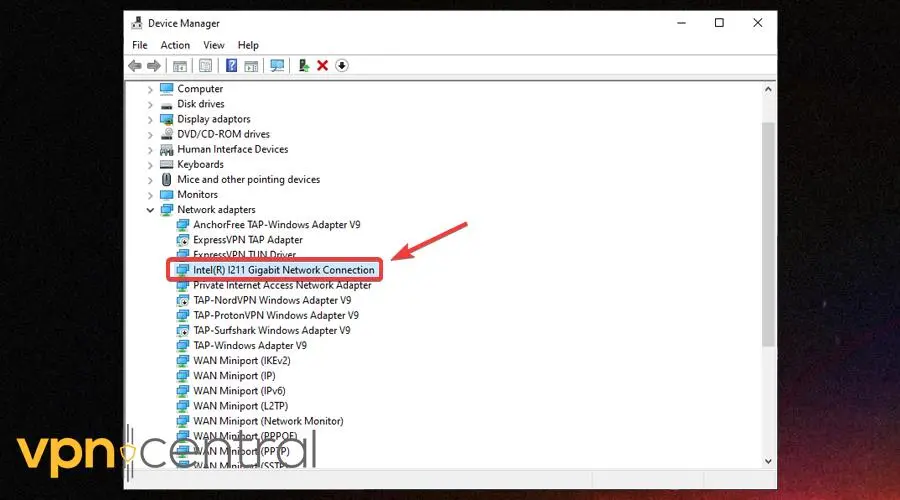Go back with the Back arrow toolbar icon
The image size is (900, 500).
[x=135, y=66]
